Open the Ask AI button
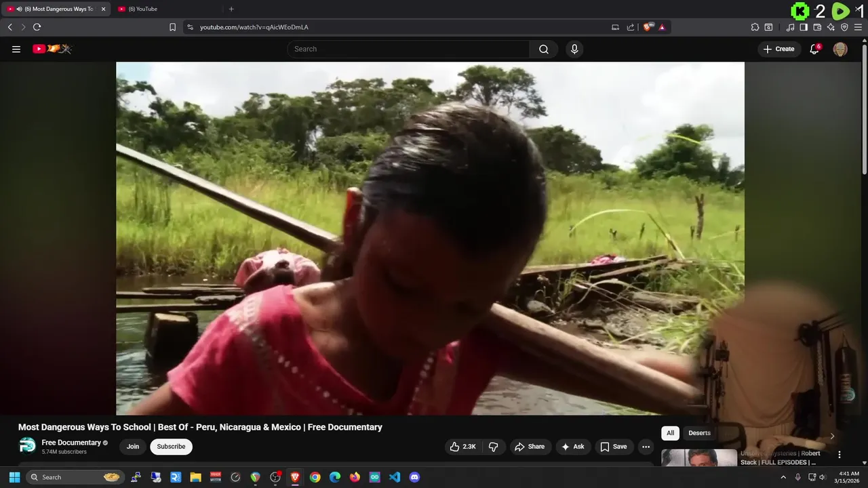The height and width of the screenshot is (488, 868). 572,447
